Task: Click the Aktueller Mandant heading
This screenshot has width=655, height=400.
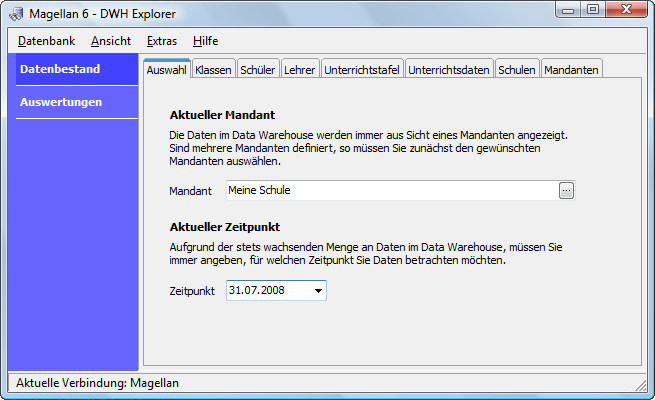Action: tap(222, 115)
